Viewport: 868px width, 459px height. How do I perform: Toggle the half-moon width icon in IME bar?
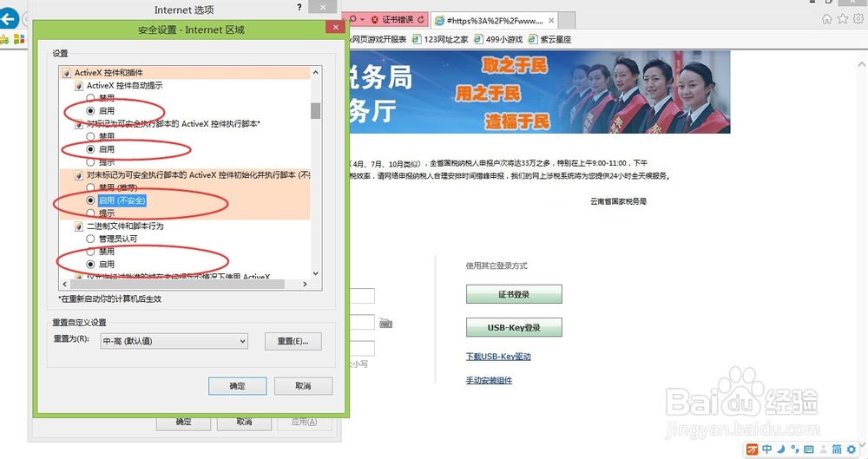[x=781, y=449]
